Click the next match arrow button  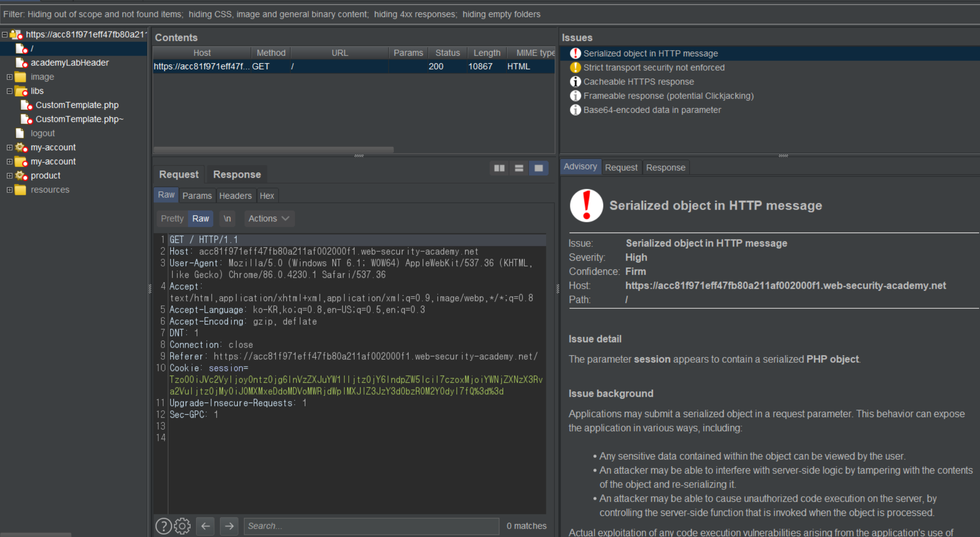[x=229, y=526]
